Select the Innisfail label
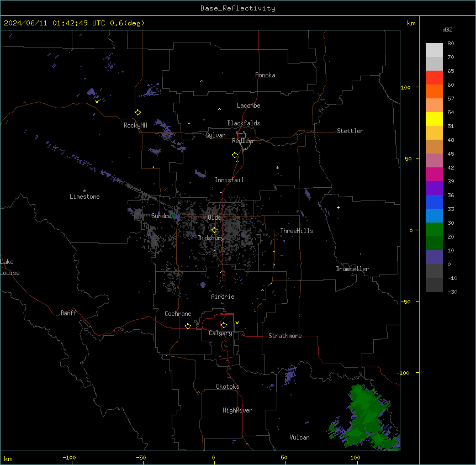476x465 pixels. pos(229,180)
